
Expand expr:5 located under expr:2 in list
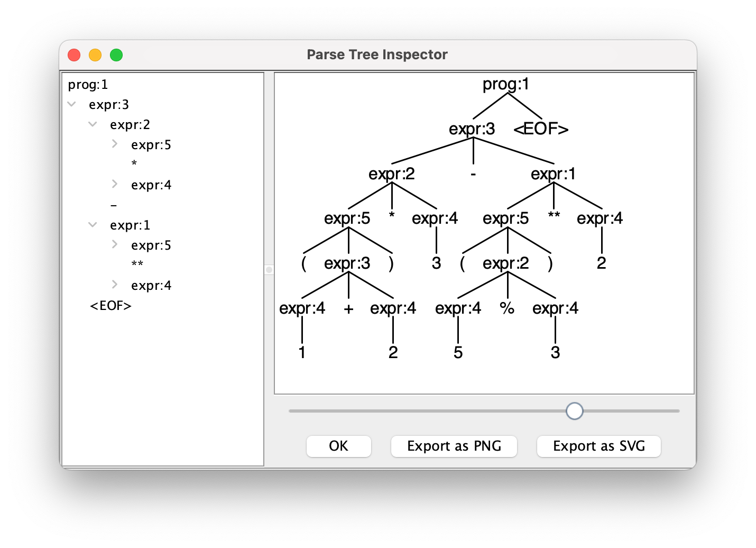tap(115, 144)
